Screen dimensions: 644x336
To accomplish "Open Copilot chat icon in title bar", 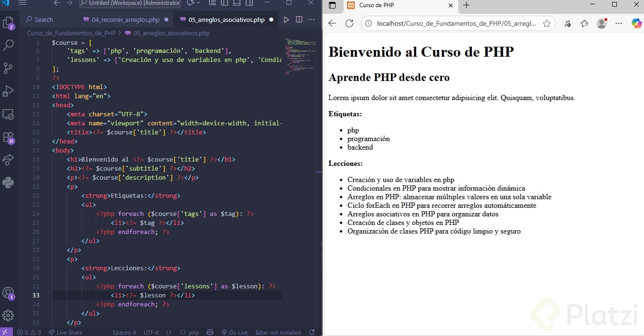I will point(191,3).
